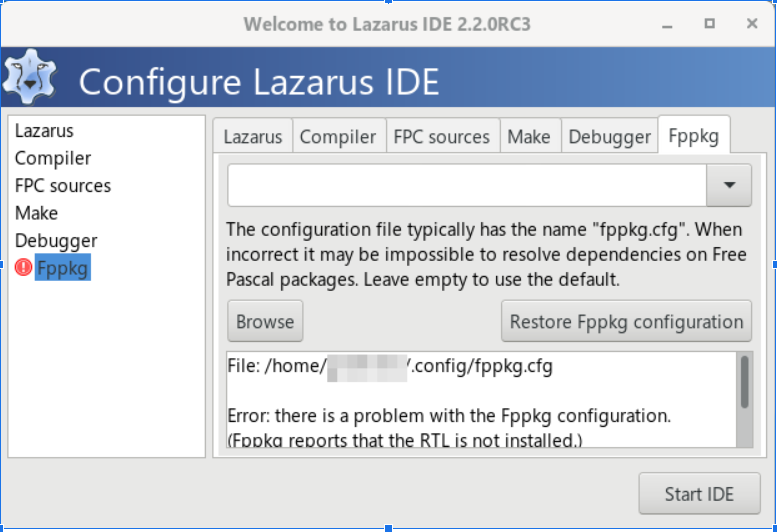Image resolution: width=777 pixels, height=532 pixels.
Task: Open the config file path dropdown arrow
Action: click(x=729, y=185)
